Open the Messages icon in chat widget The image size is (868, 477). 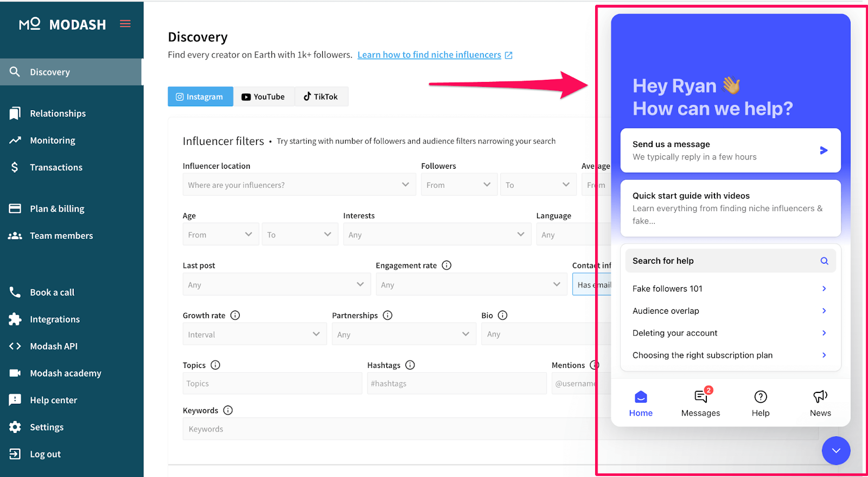point(700,397)
